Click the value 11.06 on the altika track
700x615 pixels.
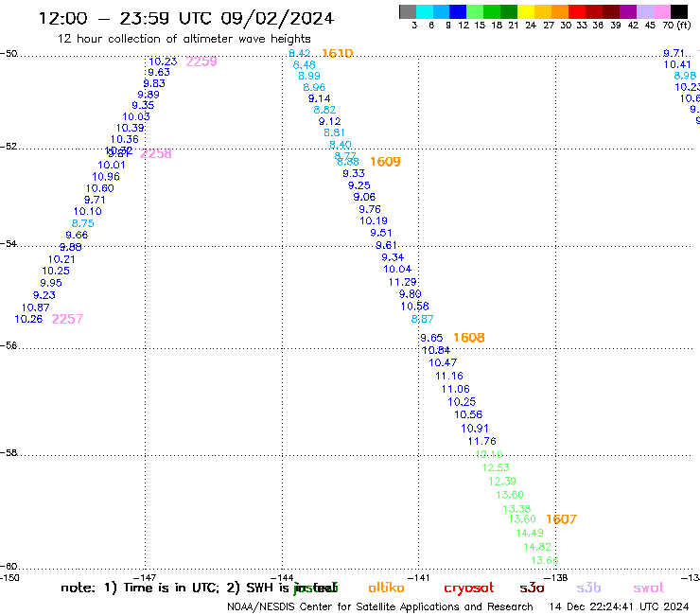(455, 389)
